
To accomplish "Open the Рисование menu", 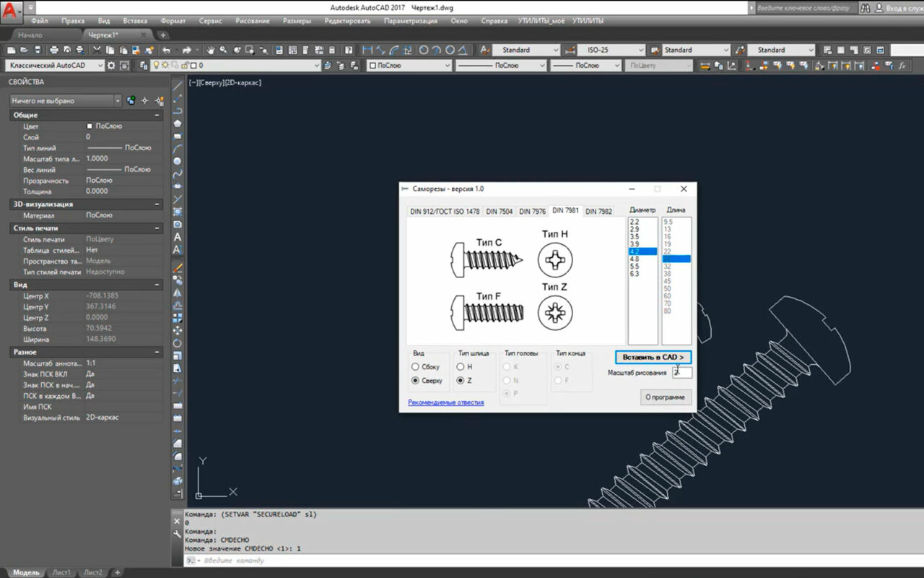I will tap(253, 21).
